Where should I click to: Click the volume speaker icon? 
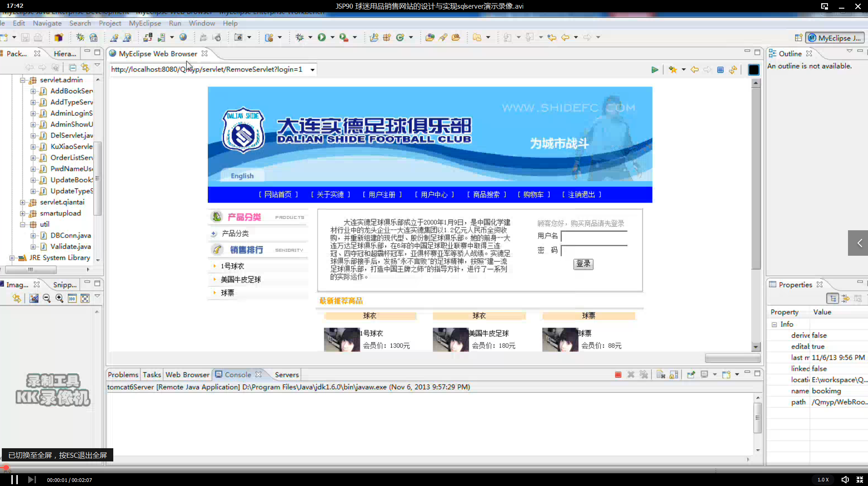tap(845, 480)
